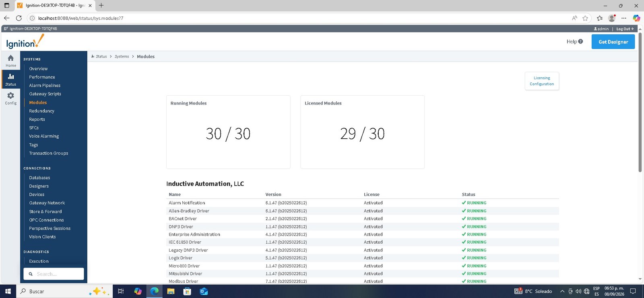Click Systems breadcrumb link
644x298 pixels.
(122, 57)
